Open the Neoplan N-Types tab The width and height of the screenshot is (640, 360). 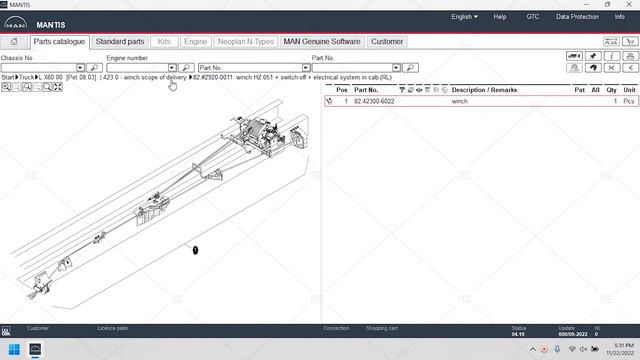(246, 42)
